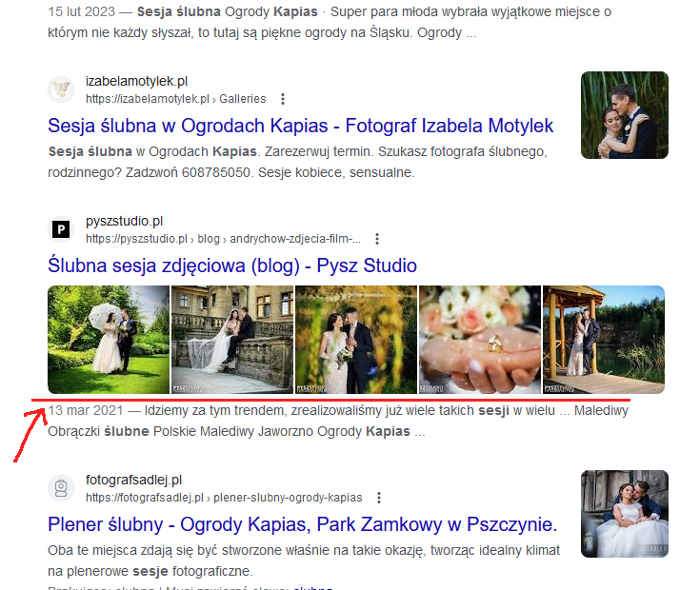Click snippet text 'Zadzwoń 608785050'
The height and width of the screenshot is (590, 700).
click(x=188, y=172)
